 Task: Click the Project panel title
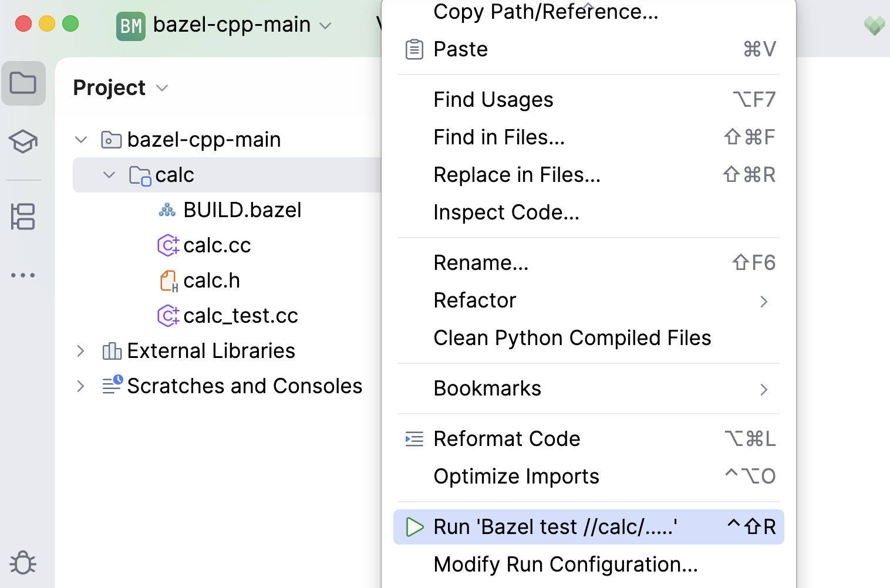[109, 88]
